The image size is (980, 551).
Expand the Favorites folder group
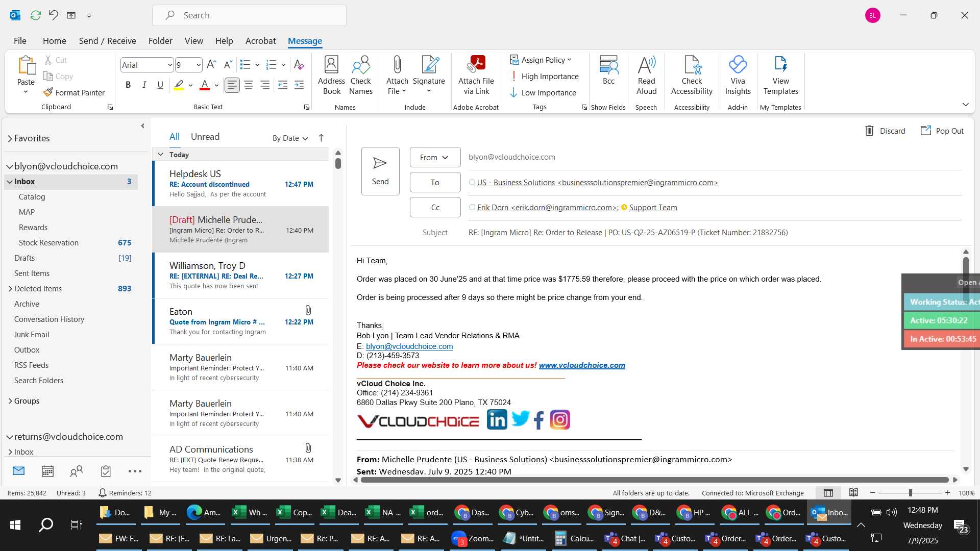pyautogui.click(x=10, y=138)
